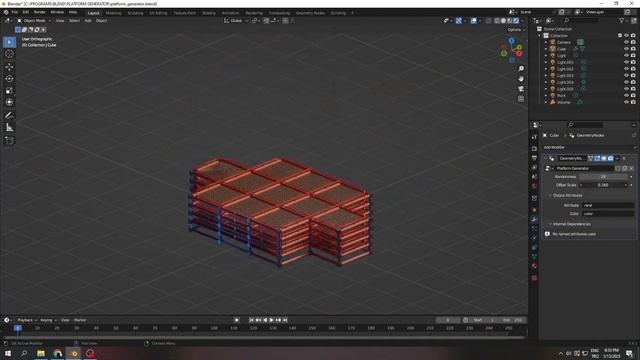Open the Material properties tab icon
The width and height of the screenshot is (640, 360).
pyautogui.click(x=534, y=266)
